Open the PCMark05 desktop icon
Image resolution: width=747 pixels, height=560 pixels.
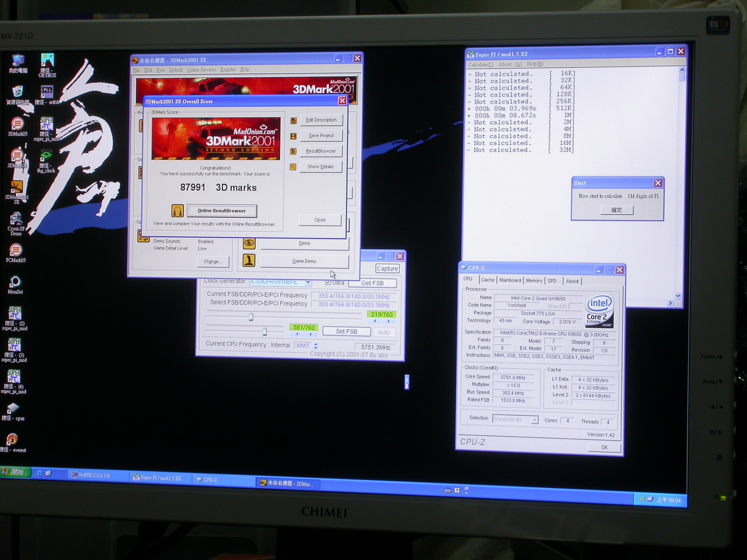pos(16,253)
